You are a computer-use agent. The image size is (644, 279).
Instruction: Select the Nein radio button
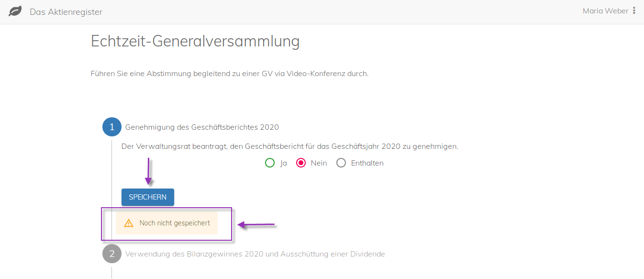click(301, 163)
